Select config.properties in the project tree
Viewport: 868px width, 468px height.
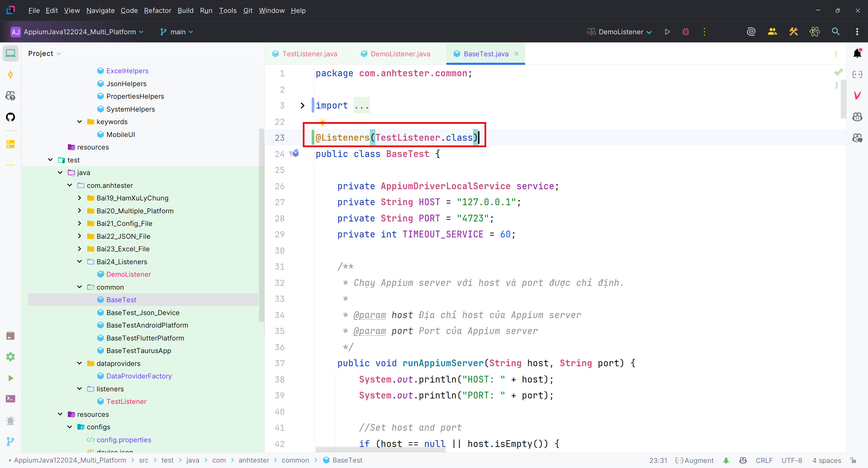(124, 440)
